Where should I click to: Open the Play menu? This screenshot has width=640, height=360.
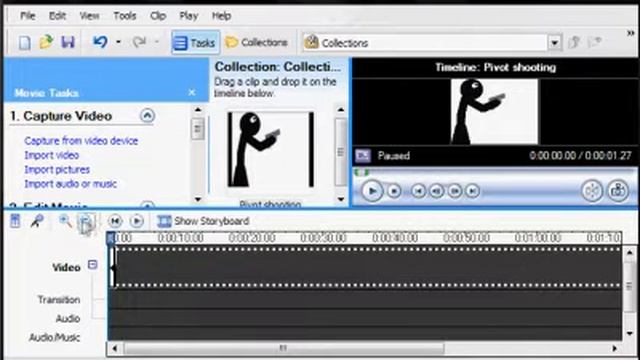[189, 16]
